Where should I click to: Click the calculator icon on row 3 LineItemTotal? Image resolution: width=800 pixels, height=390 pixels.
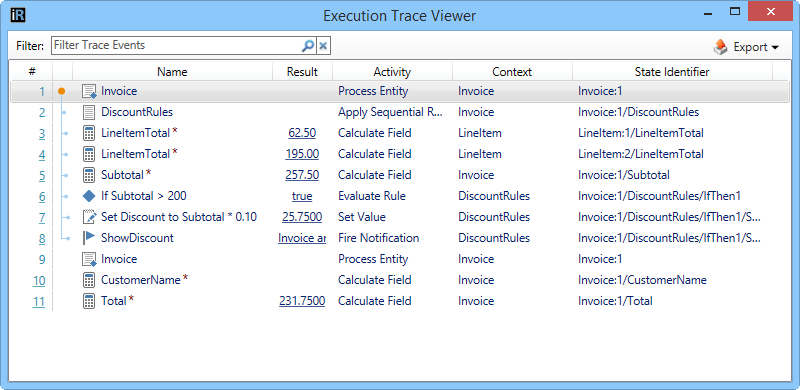coord(89,133)
